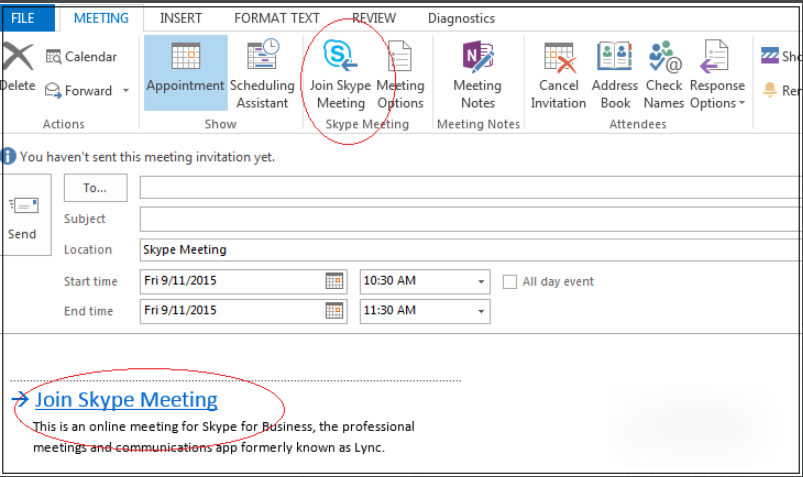Viewport: 803px width, 477px height.
Task: Open Response Options dropdown
Action: [717, 73]
